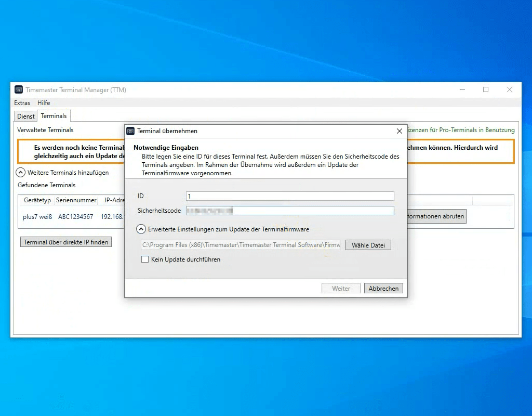532x416 pixels.
Task: Focus the ID input field
Action: point(290,196)
